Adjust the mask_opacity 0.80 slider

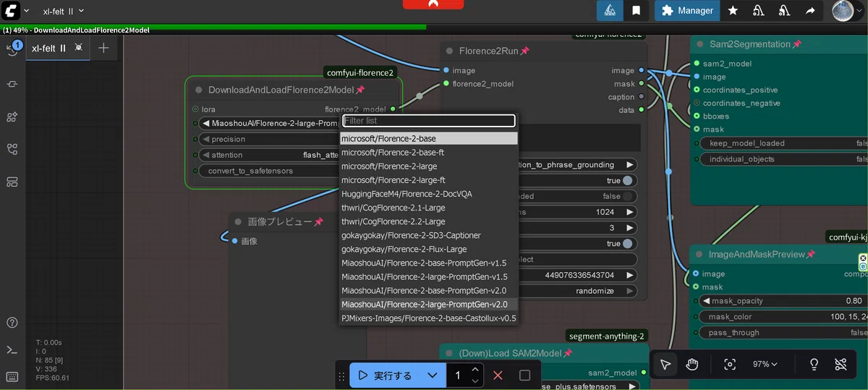coord(783,301)
